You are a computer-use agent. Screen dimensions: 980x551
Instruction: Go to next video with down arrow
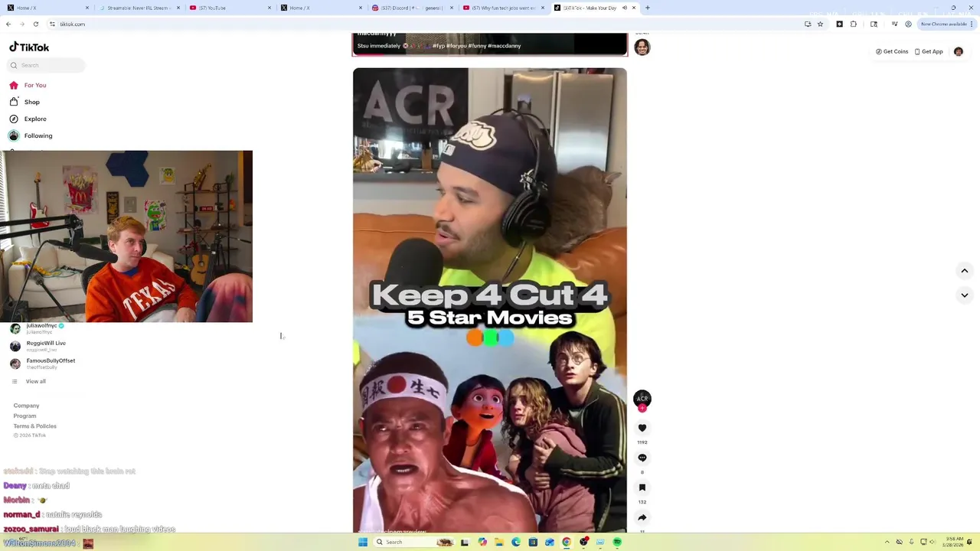point(965,295)
